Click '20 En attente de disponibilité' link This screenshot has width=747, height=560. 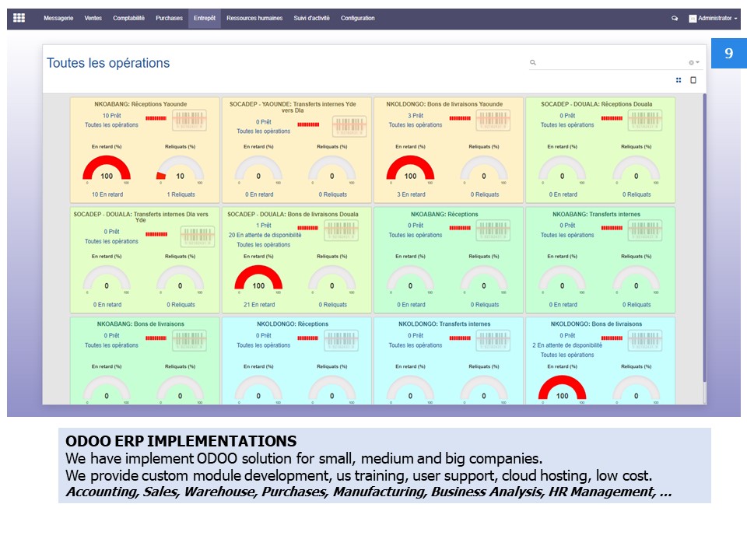[x=265, y=235]
